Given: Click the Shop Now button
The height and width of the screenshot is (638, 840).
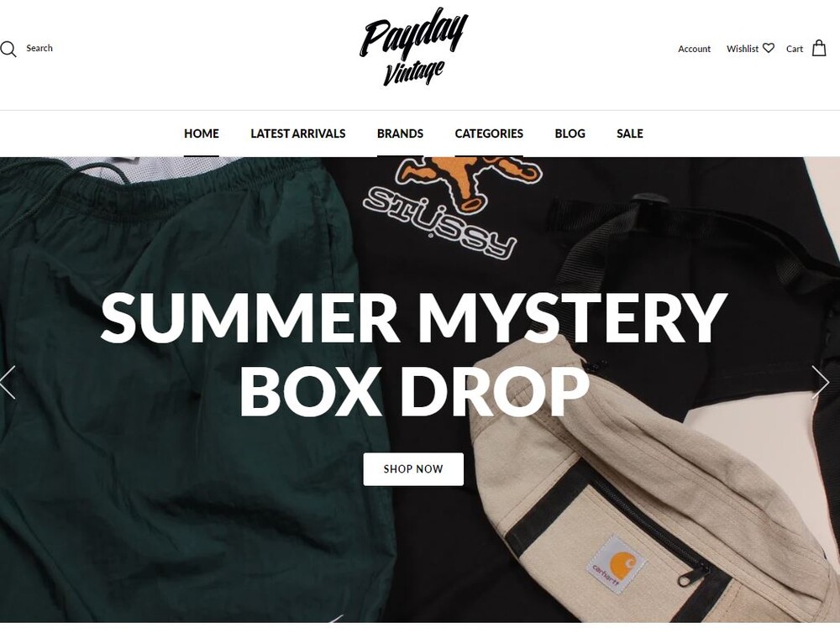Looking at the screenshot, I should click(x=413, y=469).
